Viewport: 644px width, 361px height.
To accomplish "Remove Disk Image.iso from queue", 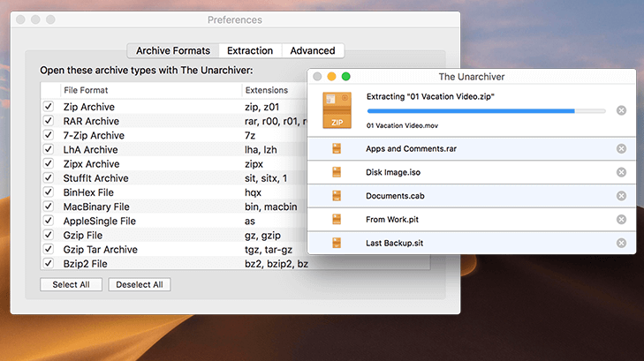I will pyautogui.click(x=621, y=172).
